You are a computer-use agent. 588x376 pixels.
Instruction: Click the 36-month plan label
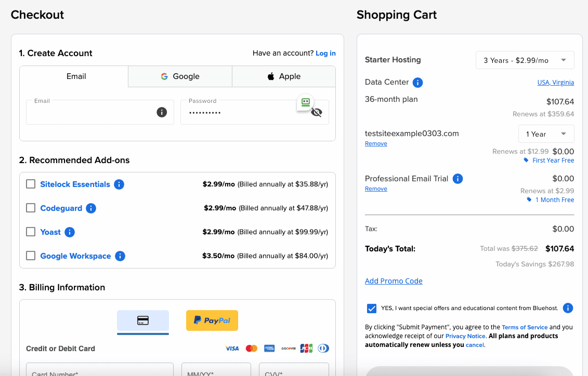pyautogui.click(x=391, y=99)
